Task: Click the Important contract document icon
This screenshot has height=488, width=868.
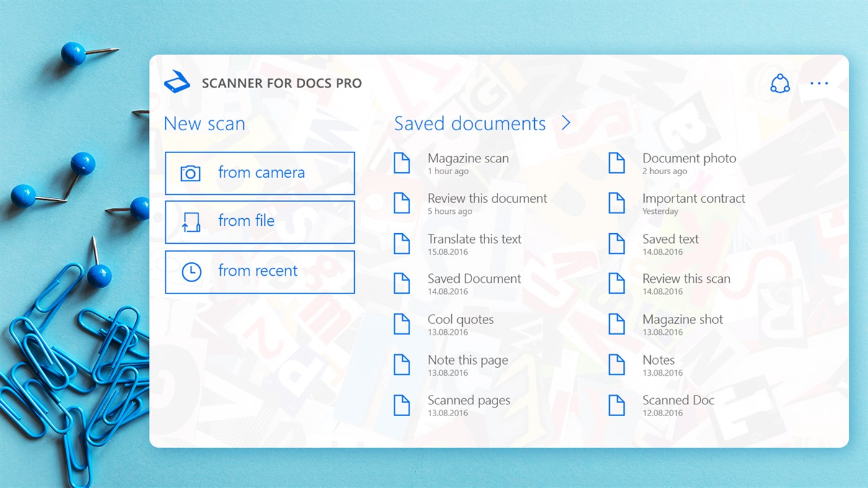Action: pyautogui.click(x=617, y=203)
